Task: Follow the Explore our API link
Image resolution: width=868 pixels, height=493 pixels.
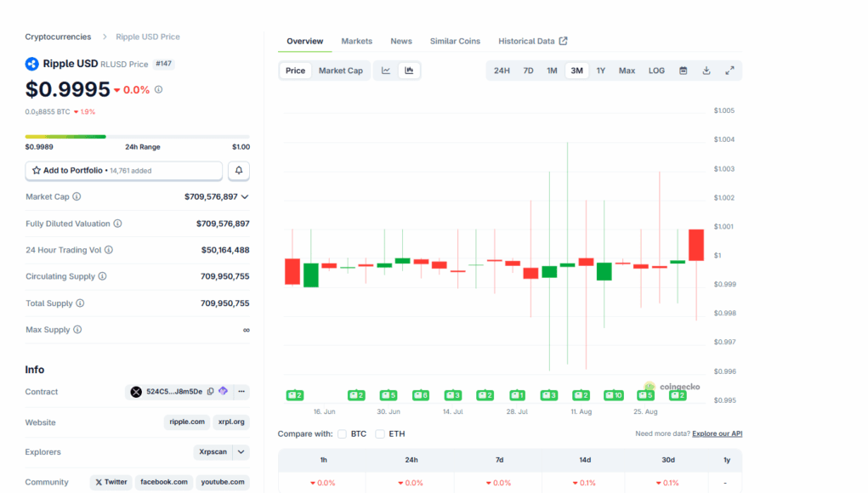Action: (717, 433)
